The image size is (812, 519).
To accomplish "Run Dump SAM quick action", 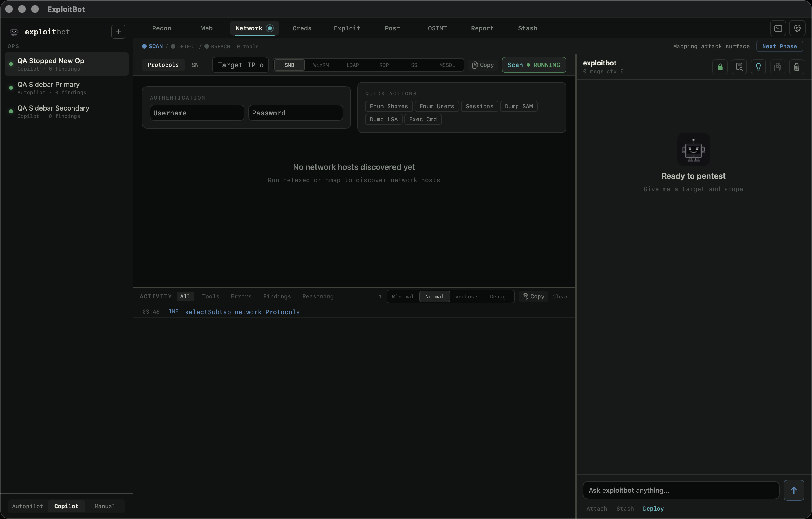I will click(x=518, y=106).
